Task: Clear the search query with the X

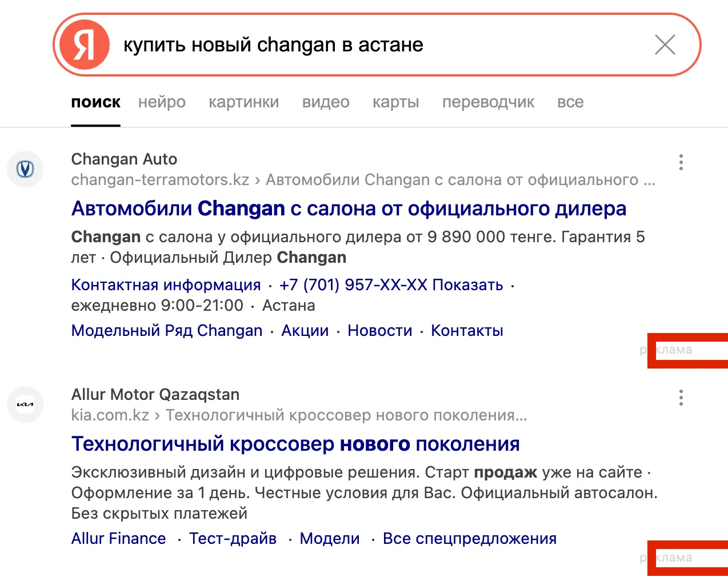Action: (665, 45)
